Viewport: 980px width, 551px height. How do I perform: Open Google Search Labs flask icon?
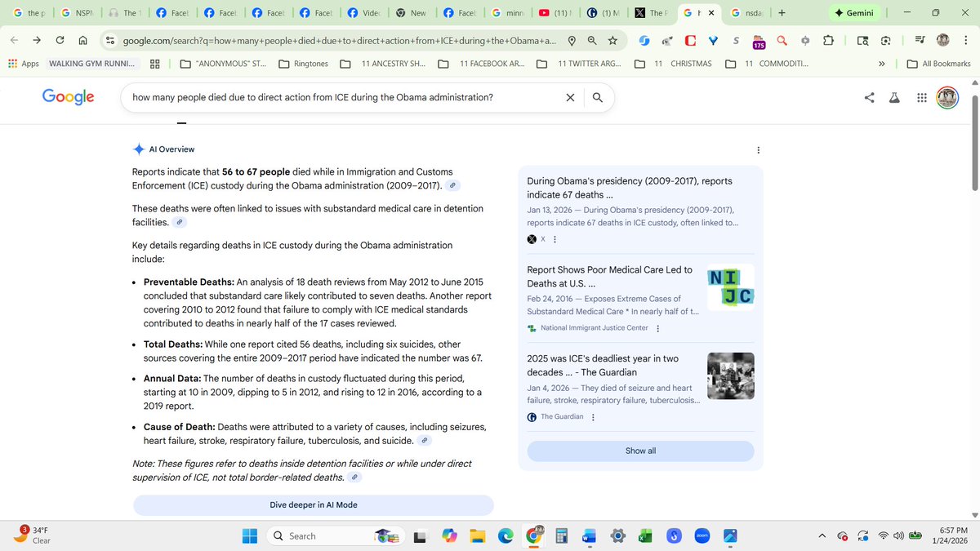click(894, 97)
